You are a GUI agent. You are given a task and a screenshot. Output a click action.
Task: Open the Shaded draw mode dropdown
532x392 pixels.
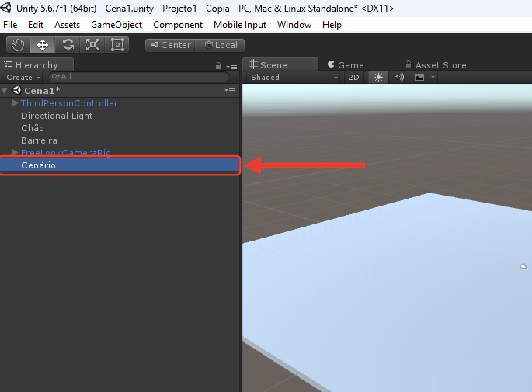[x=294, y=78]
